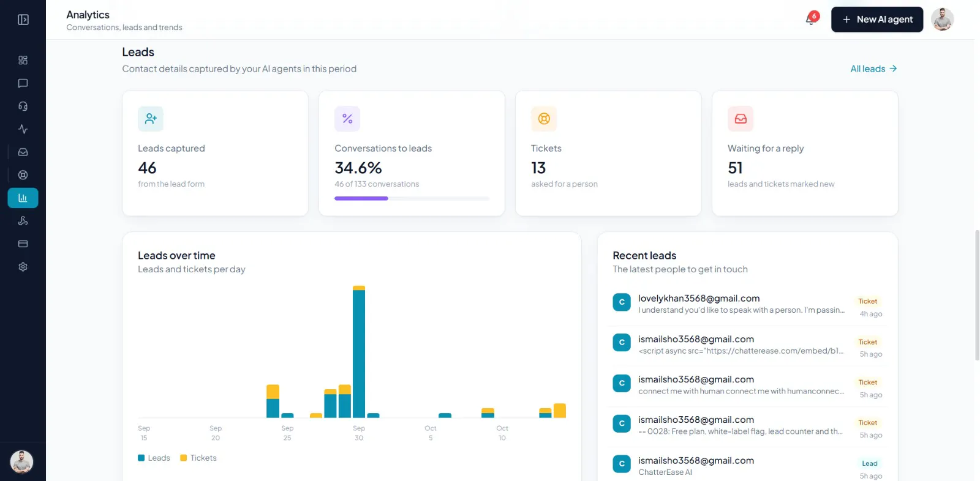The image size is (980, 481).
Task: Click the 13 tickets value
Action: click(x=538, y=168)
